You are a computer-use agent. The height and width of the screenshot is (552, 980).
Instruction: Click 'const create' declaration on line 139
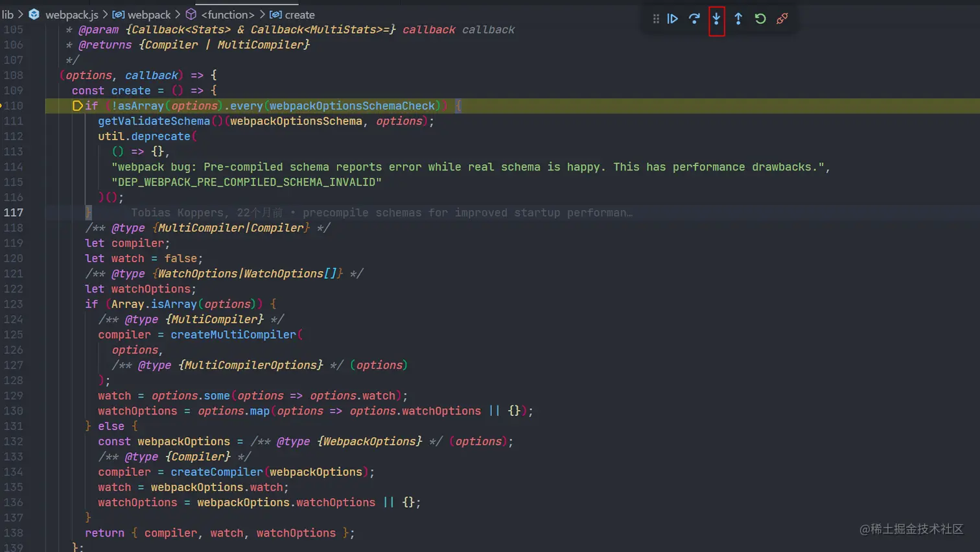point(111,91)
